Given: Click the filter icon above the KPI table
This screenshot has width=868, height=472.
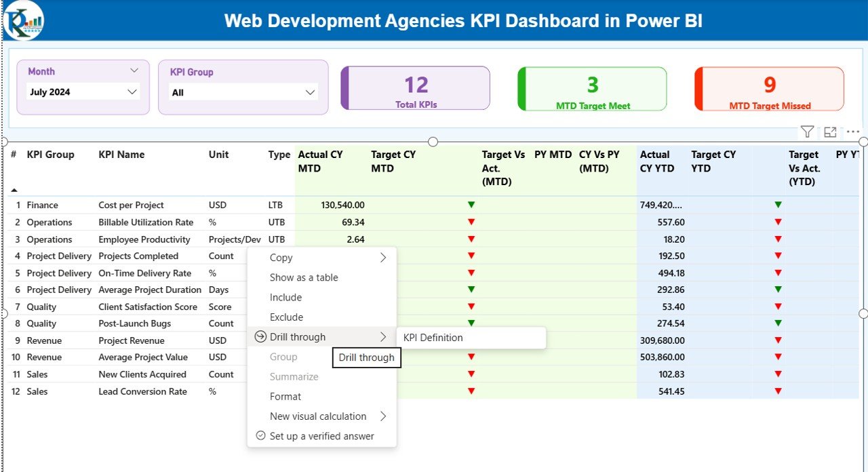Looking at the screenshot, I should [x=807, y=132].
